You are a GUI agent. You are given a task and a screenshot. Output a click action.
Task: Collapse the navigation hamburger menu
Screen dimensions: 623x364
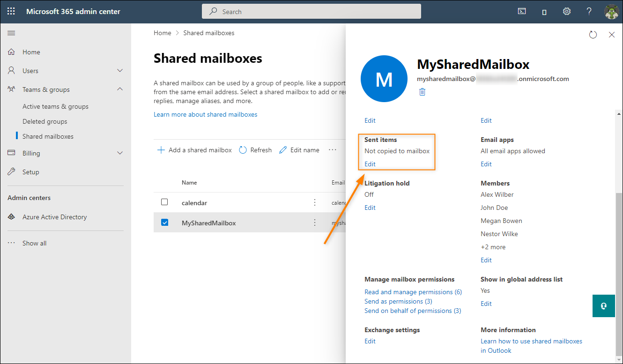(x=11, y=33)
